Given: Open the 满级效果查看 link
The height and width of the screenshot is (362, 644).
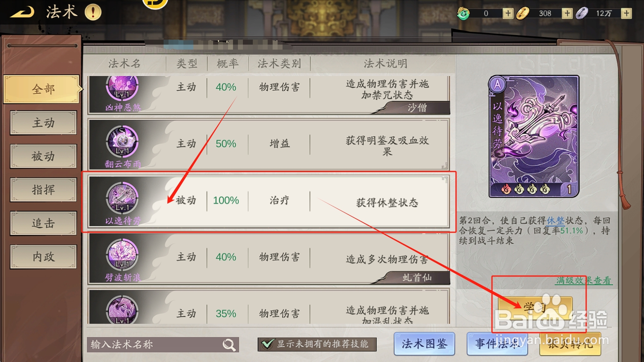Looking at the screenshot, I should [583, 280].
